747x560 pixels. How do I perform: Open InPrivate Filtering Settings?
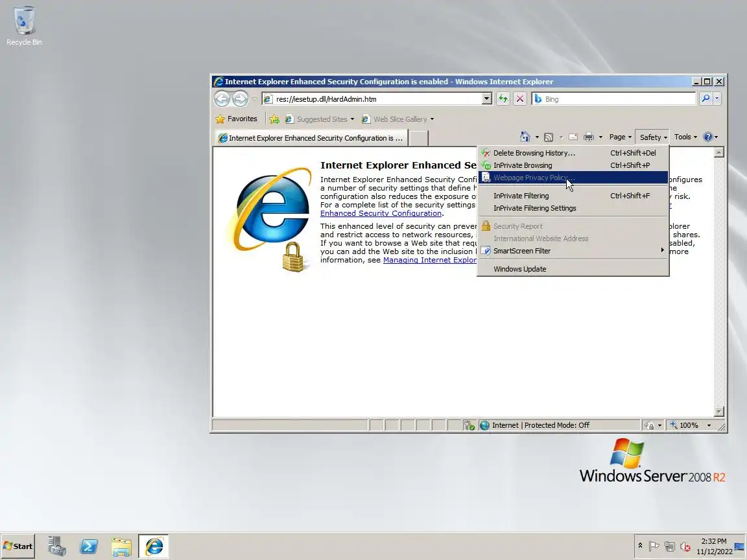pyautogui.click(x=573, y=208)
